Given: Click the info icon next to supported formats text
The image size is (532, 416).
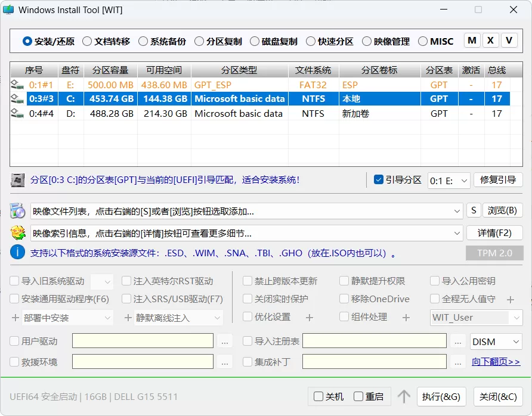Looking at the screenshot, I should pos(17,252).
